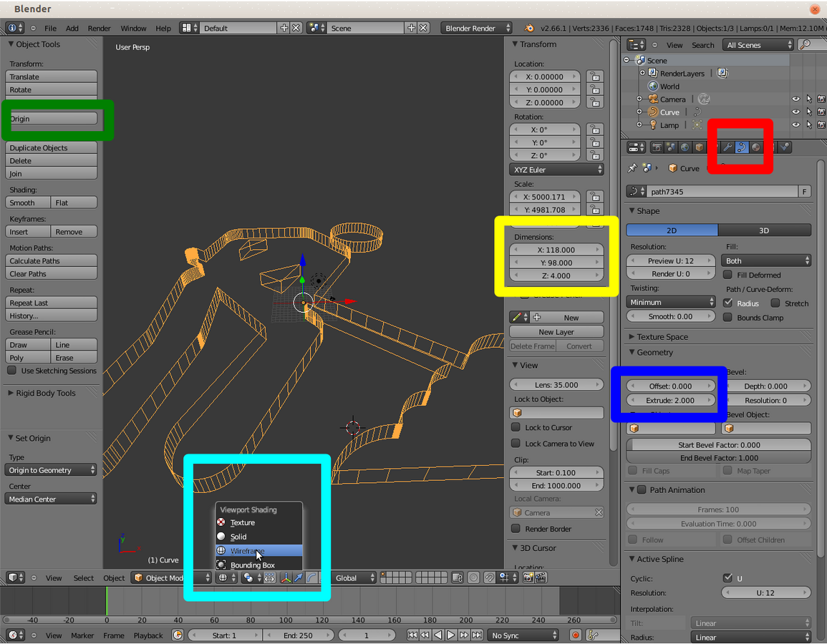Click the pin icon in properties header
This screenshot has height=644, width=827.
(632, 168)
